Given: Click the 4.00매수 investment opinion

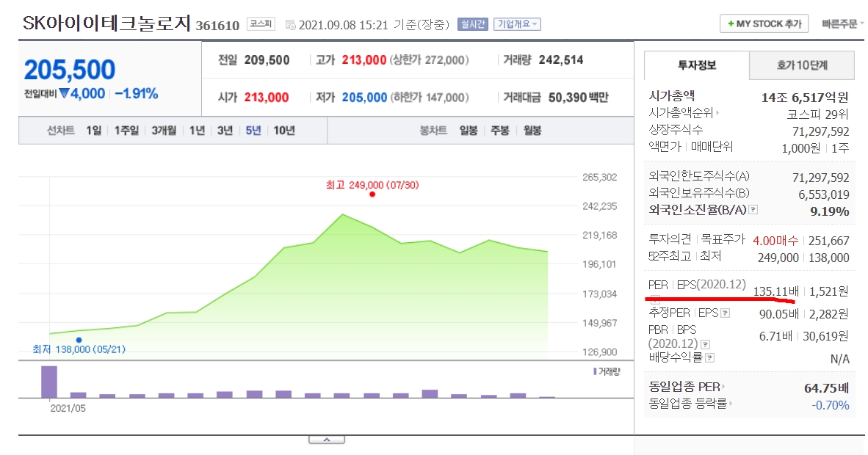Looking at the screenshot, I should (x=775, y=241).
